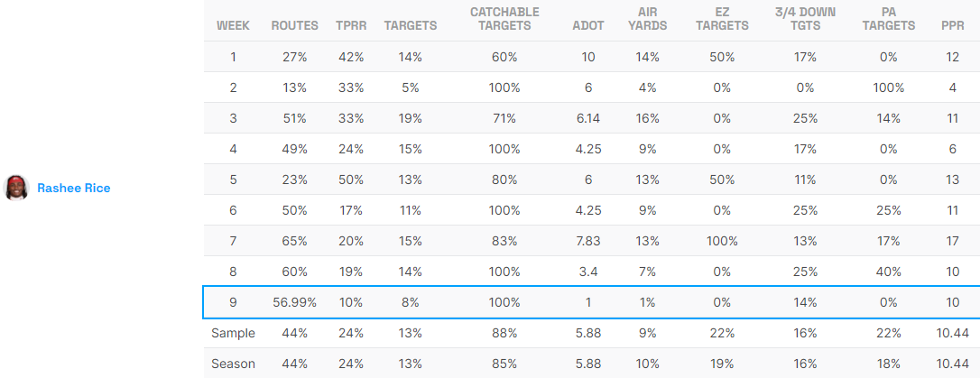Sort by the ADOT column header

[x=588, y=25]
